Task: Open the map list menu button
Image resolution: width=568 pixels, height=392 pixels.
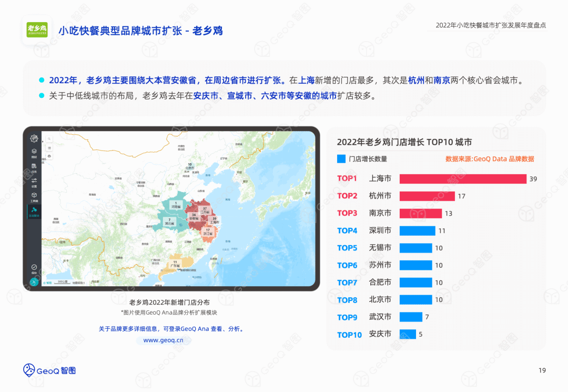Action: (x=49, y=148)
